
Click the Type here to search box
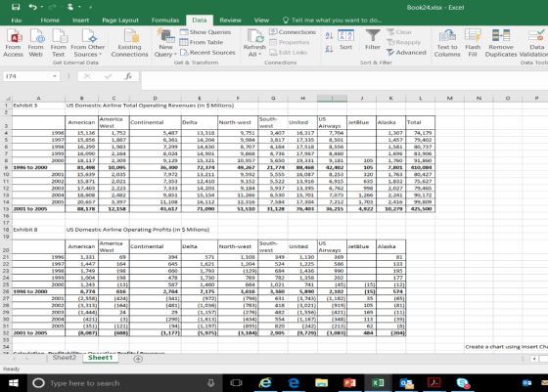124,383
